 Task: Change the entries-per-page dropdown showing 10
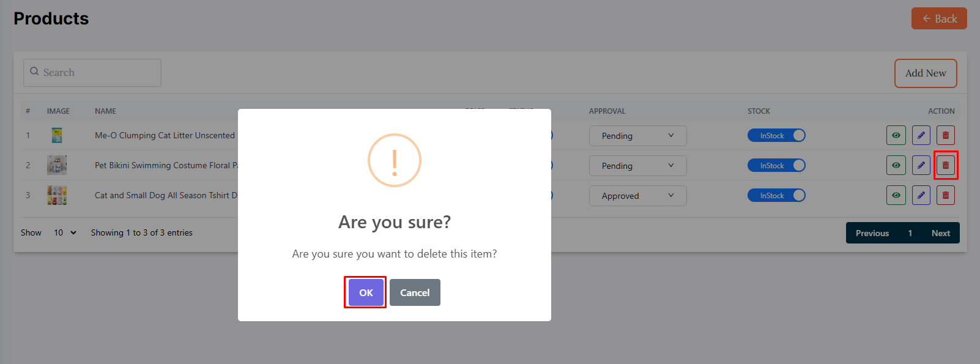coord(65,232)
